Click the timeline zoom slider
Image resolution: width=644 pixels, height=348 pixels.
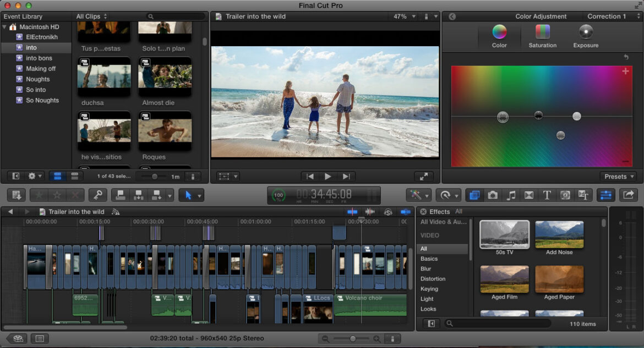coord(352,339)
